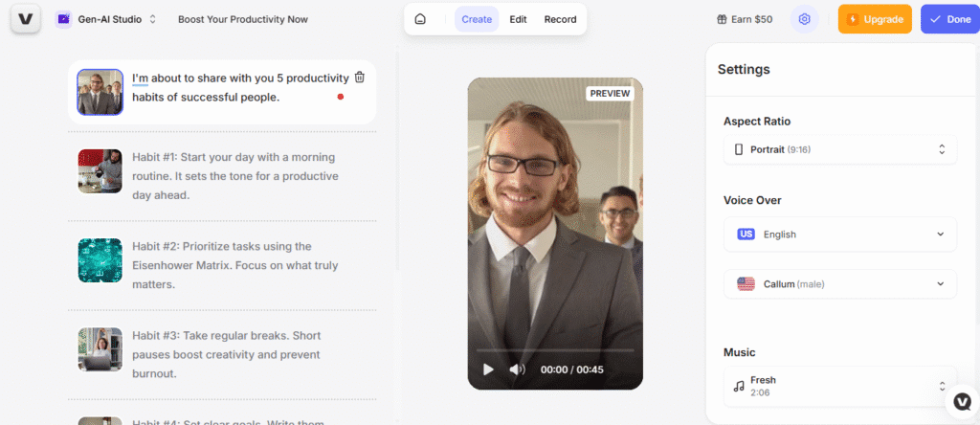The width and height of the screenshot is (980, 425).
Task: Switch to the Record tab
Action: point(560,19)
